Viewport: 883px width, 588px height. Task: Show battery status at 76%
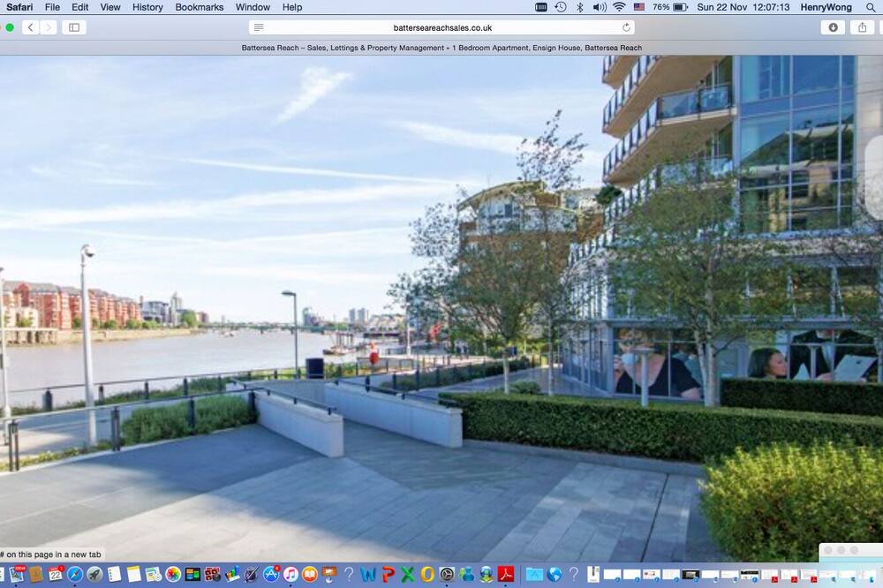670,7
